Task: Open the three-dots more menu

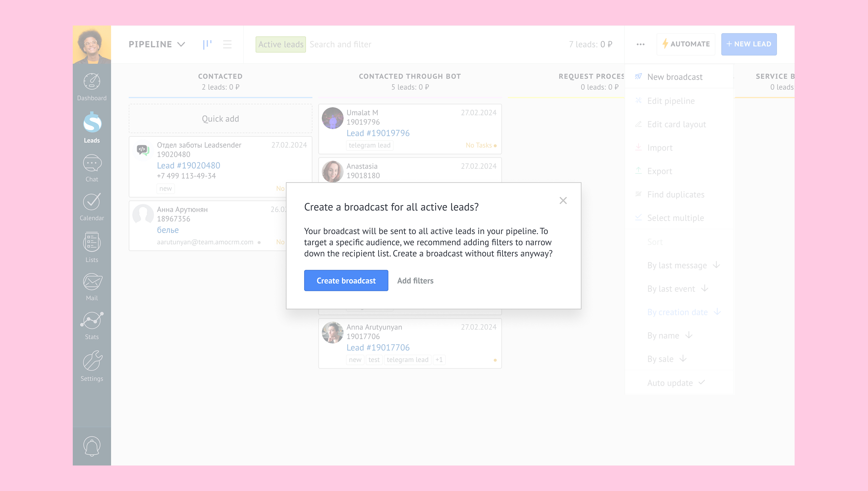Action: click(x=640, y=44)
